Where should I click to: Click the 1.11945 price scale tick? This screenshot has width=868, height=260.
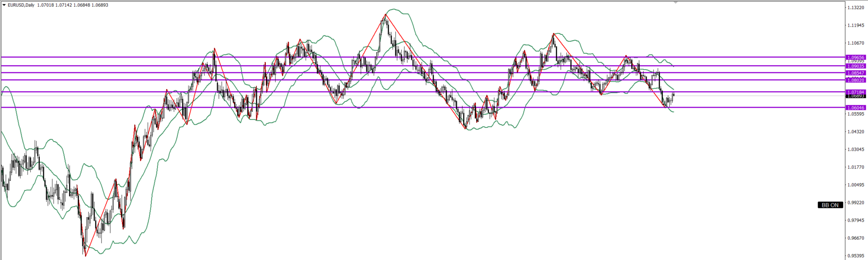coord(856,25)
